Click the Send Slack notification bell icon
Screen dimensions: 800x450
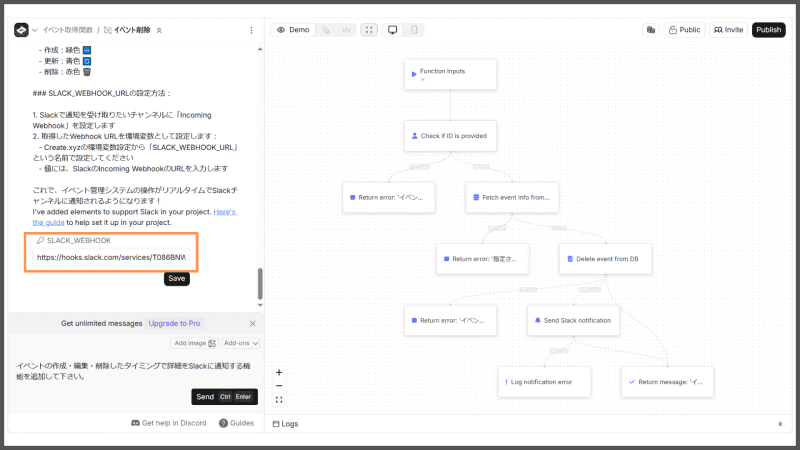(537, 320)
